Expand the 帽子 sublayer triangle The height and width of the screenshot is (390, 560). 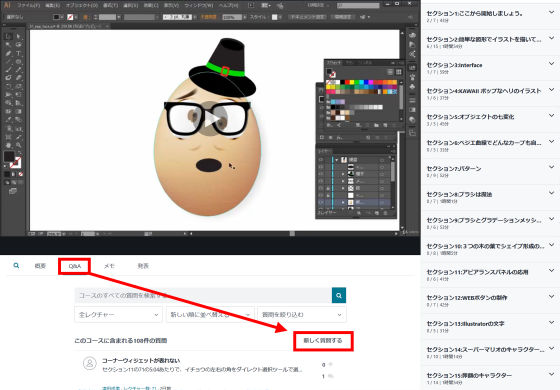[x=343, y=174]
